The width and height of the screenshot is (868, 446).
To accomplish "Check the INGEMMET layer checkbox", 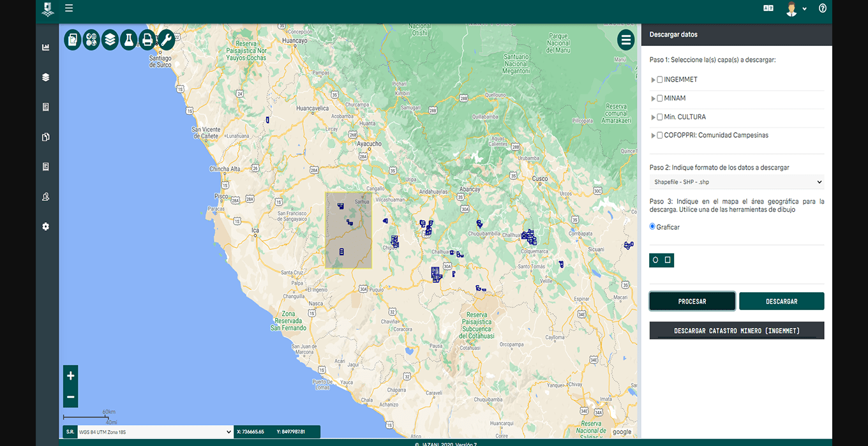I will point(660,80).
